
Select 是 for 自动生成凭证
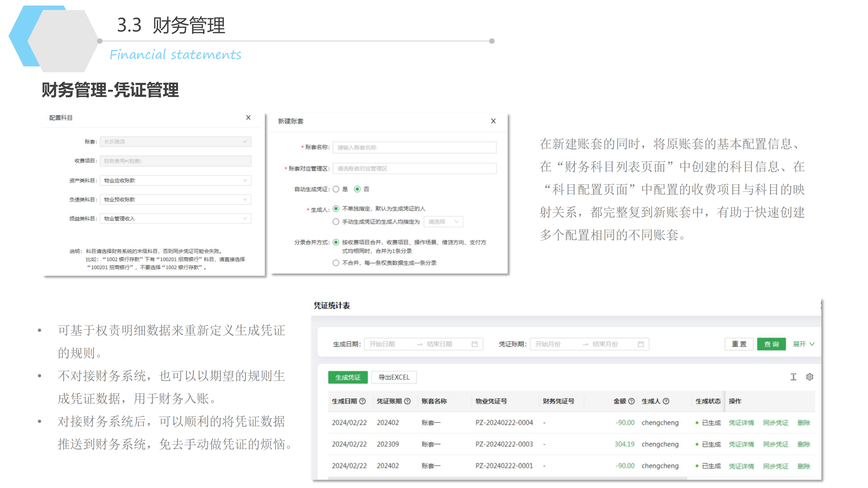336,189
